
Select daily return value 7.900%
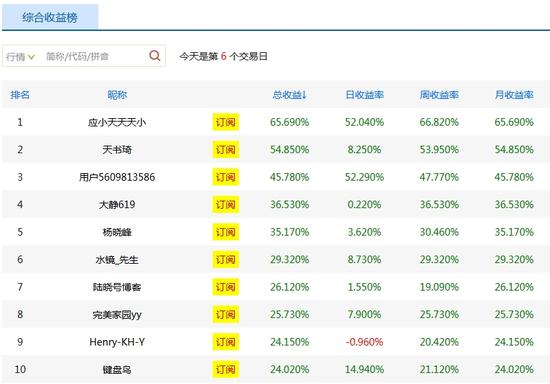coord(364,314)
